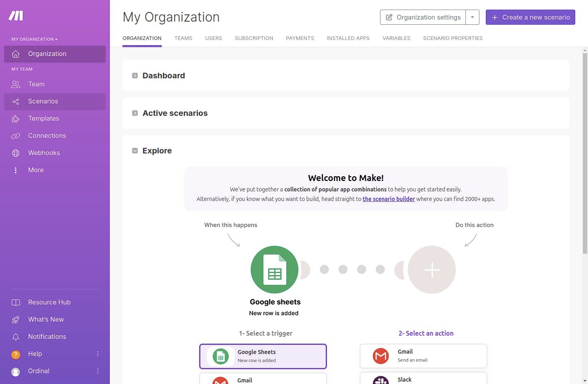
Task: Select Scenarios in the sidebar
Action: click(43, 101)
